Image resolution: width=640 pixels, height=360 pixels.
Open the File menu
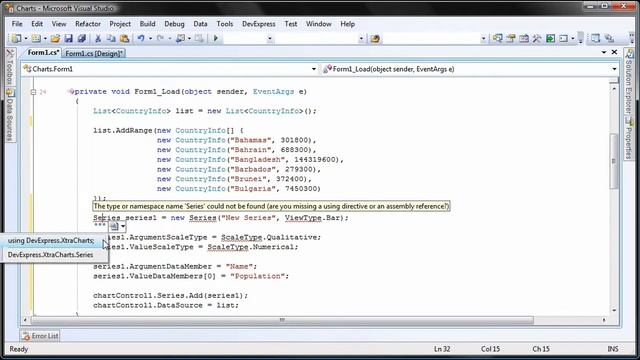[17, 24]
